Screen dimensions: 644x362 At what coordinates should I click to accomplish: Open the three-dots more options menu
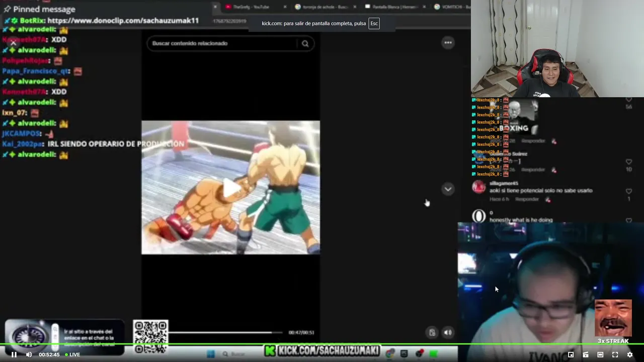pyautogui.click(x=448, y=43)
